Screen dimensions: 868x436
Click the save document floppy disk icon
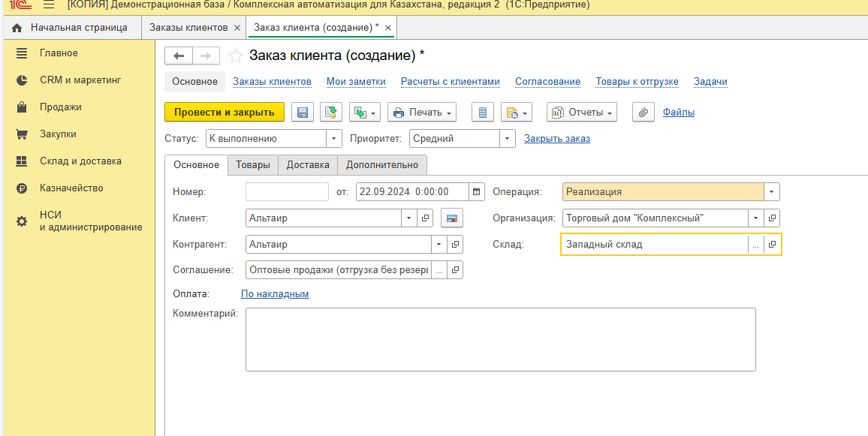coord(302,113)
